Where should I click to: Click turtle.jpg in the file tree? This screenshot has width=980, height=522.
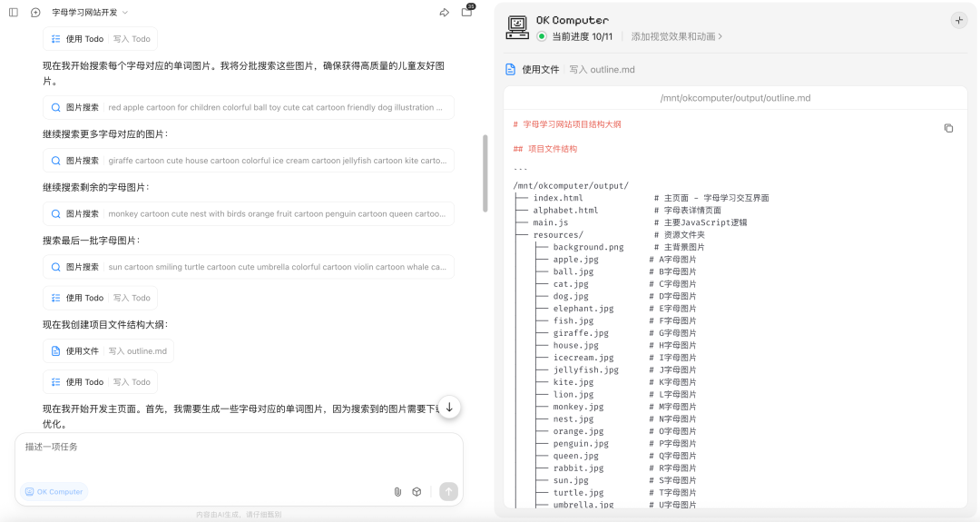click(578, 493)
